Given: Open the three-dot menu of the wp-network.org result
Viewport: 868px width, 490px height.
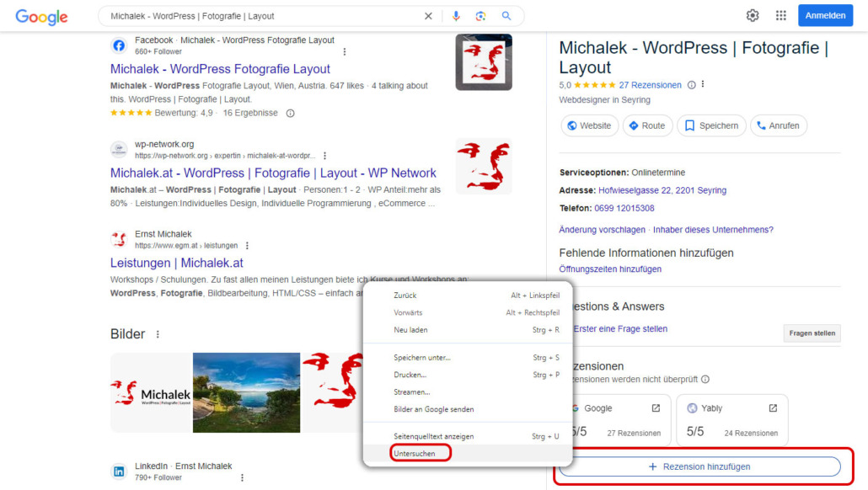Looking at the screenshot, I should click(x=325, y=156).
